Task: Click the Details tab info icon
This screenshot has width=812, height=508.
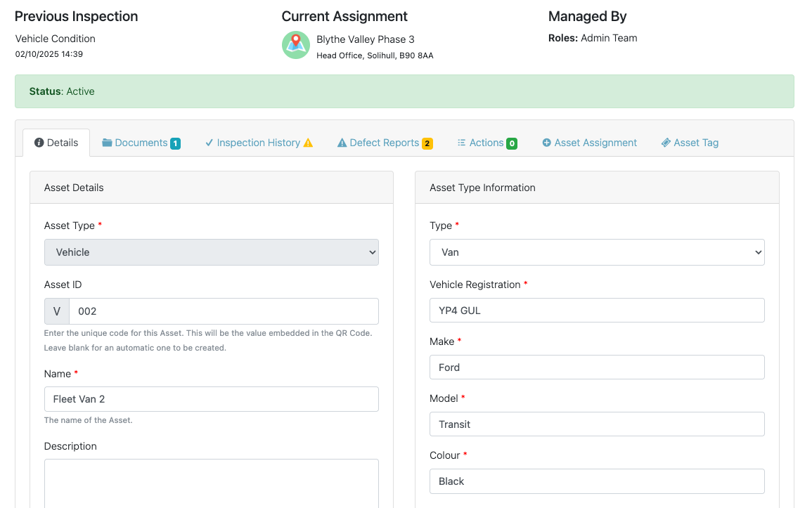Action: click(x=39, y=143)
